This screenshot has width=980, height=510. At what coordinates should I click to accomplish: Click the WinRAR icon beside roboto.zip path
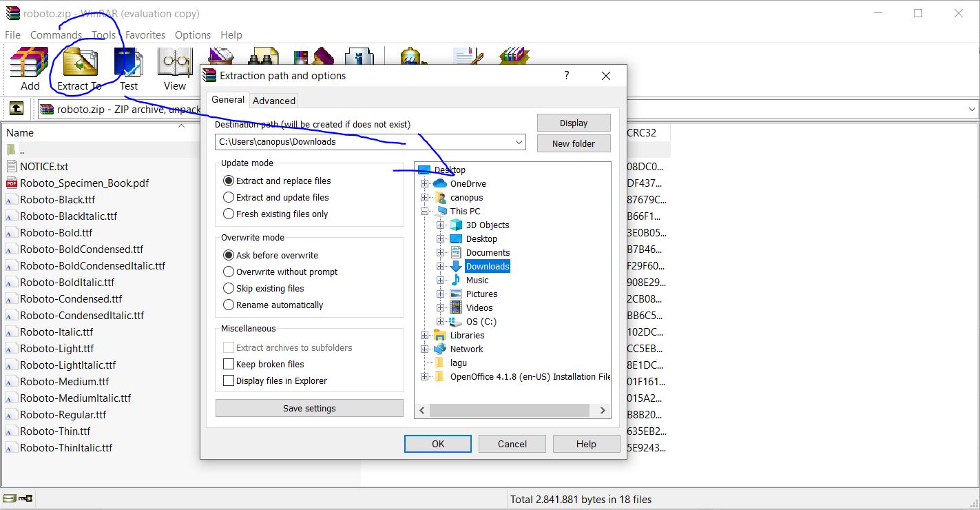click(x=47, y=109)
